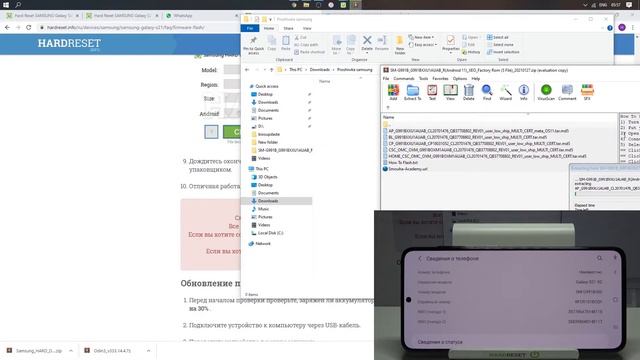Viewport: 640px width, 360px height.
Task: Open the Odin3 download item chevron
Action: point(148,351)
